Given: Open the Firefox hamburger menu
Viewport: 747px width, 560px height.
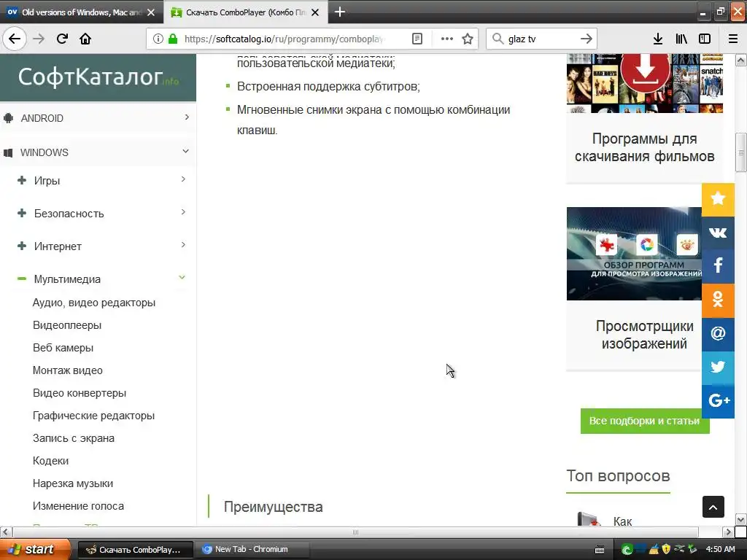Looking at the screenshot, I should point(733,39).
